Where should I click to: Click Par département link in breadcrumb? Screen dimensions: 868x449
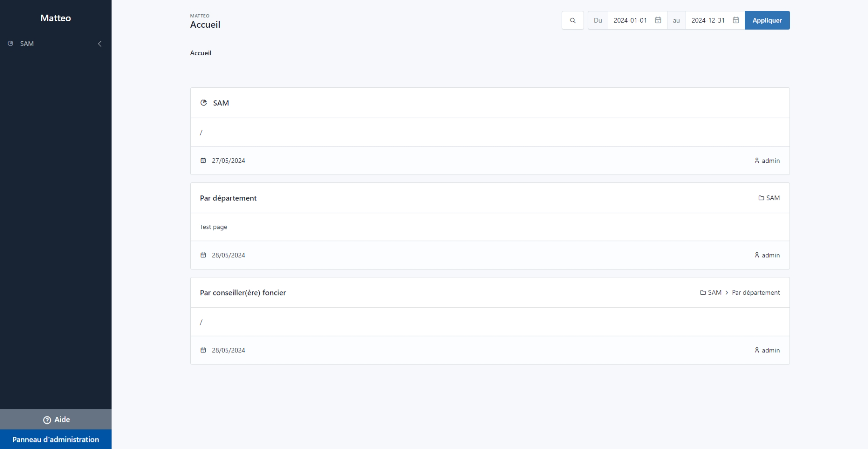(756, 293)
